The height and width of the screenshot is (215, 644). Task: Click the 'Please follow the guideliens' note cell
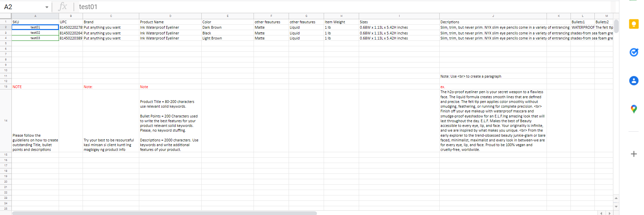[35, 121]
